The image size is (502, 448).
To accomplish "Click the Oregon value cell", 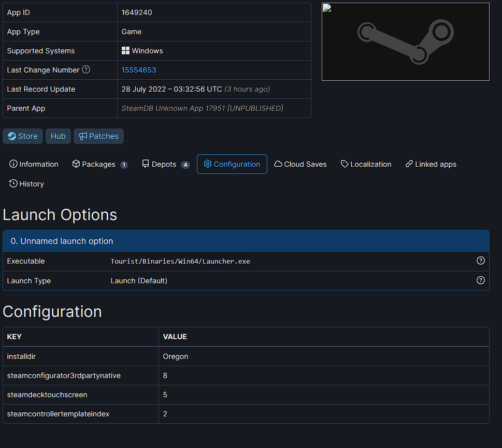I will (324, 356).
